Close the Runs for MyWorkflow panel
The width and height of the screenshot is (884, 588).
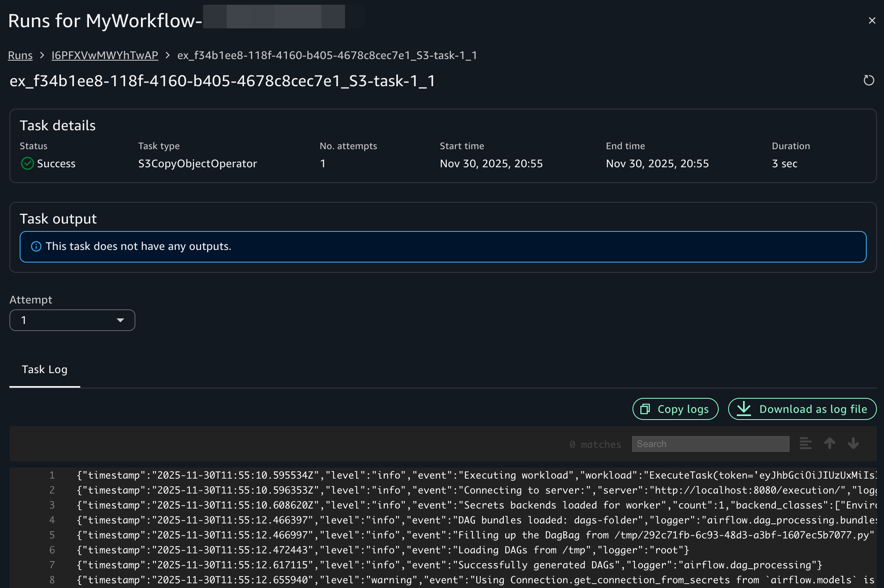[x=872, y=20]
